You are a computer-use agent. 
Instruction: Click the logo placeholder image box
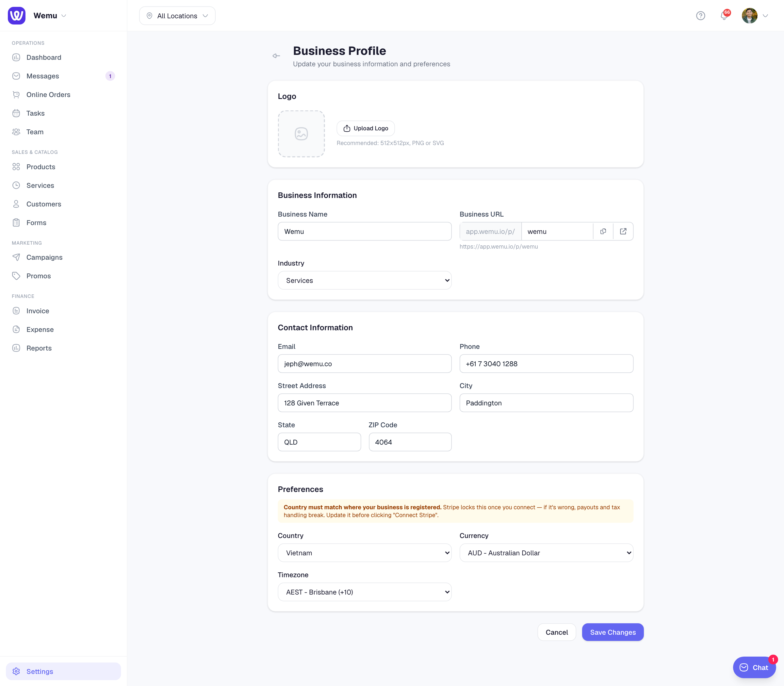pyautogui.click(x=301, y=134)
